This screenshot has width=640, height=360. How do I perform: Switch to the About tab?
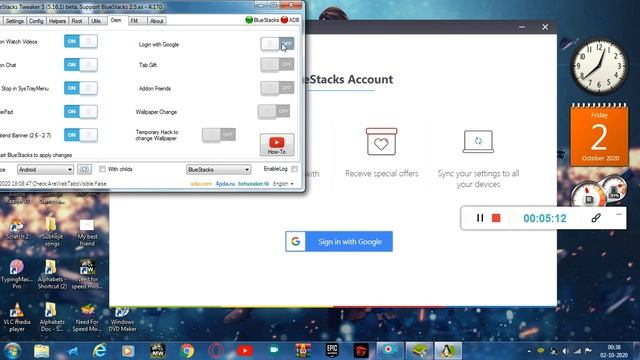click(x=156, y=21)
